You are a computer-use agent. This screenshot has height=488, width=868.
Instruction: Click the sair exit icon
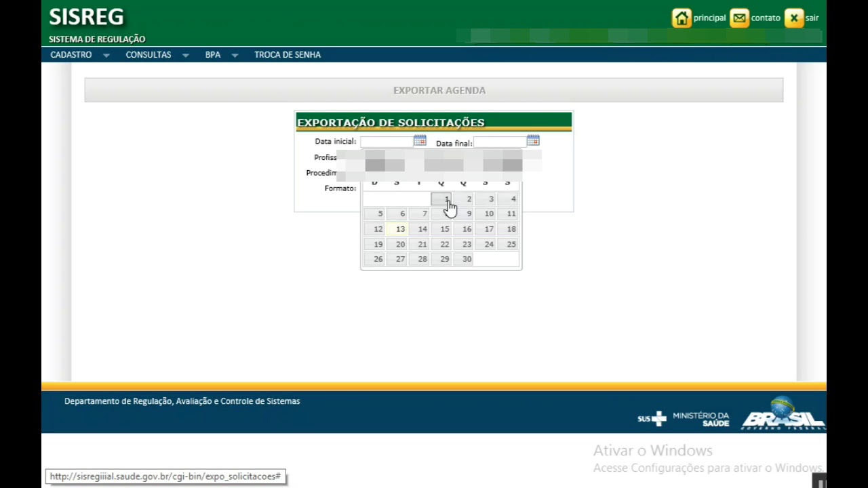(793, 18)
